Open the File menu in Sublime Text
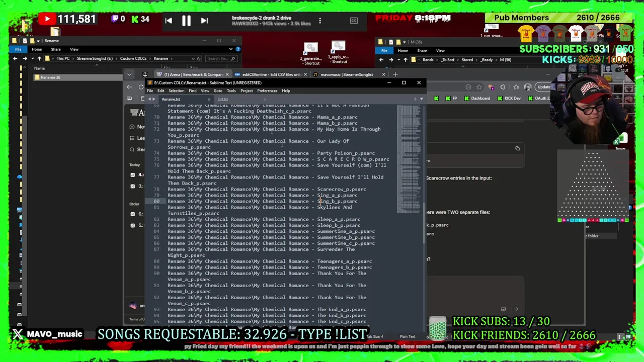644x362 pixels. 150,91
